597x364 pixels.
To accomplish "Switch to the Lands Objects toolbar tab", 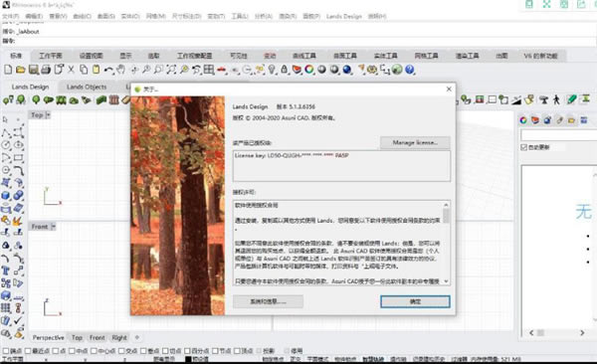I will point(87,87).
